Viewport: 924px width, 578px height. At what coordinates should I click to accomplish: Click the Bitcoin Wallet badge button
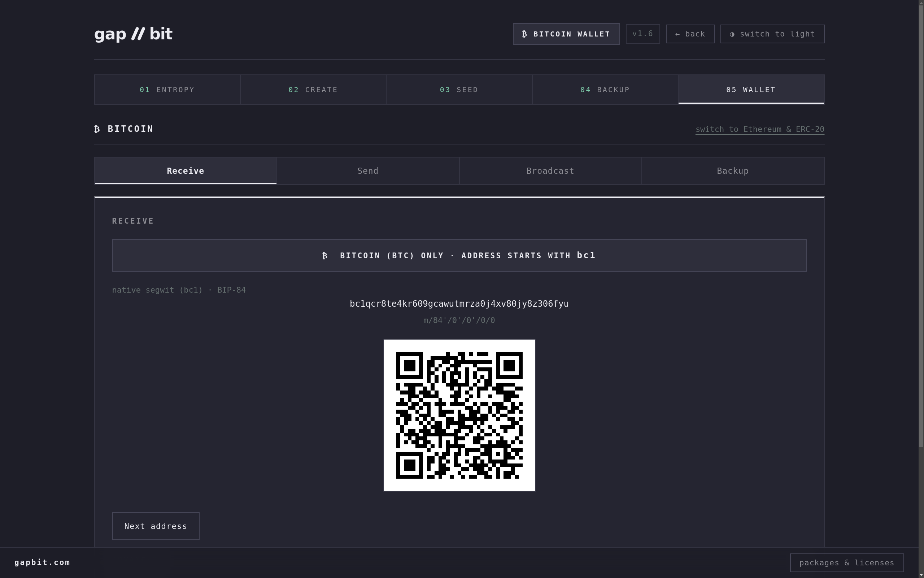(566, 34)
